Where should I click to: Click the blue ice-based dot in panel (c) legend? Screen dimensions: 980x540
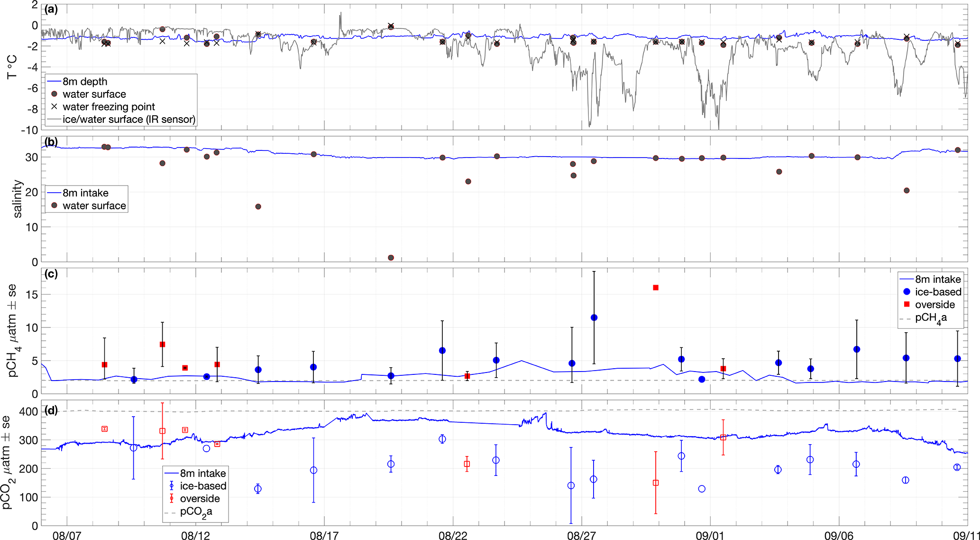tap(907, 291)
